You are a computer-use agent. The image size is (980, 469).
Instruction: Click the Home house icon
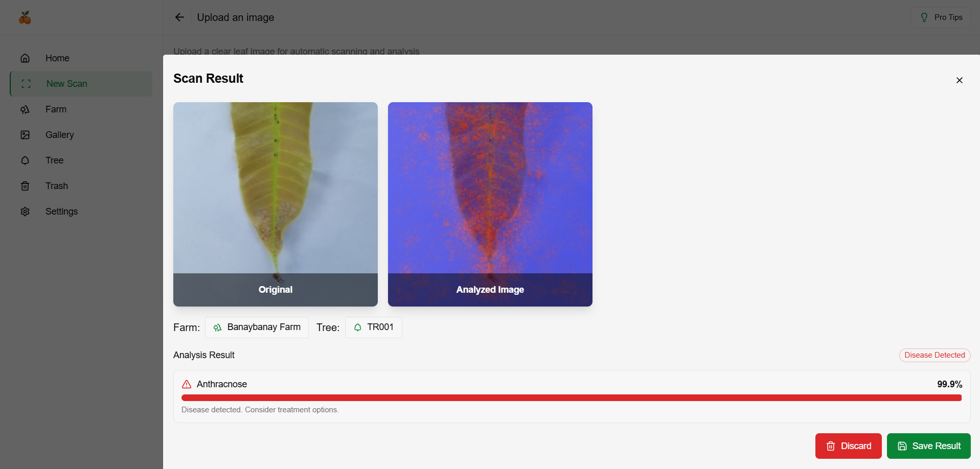(25, 58)
